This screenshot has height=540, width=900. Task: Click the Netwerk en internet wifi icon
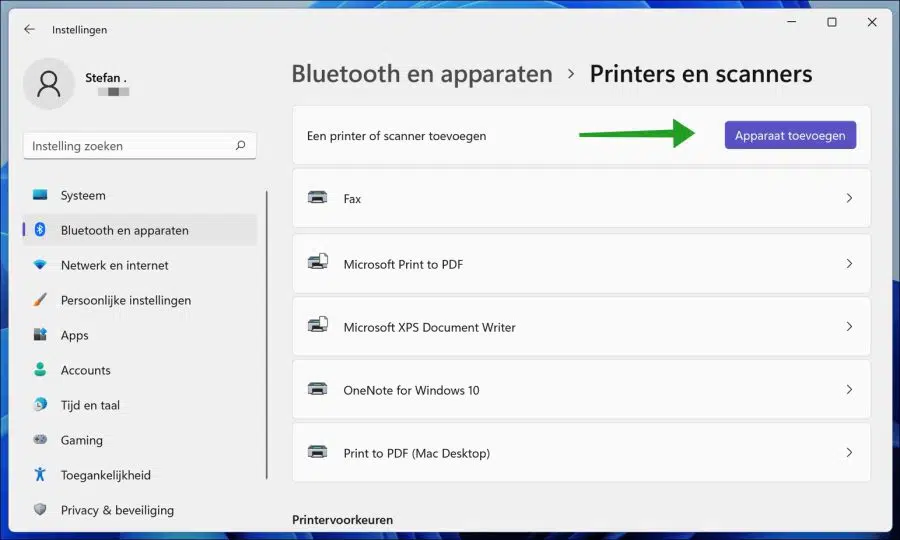[x=40, y=265]
